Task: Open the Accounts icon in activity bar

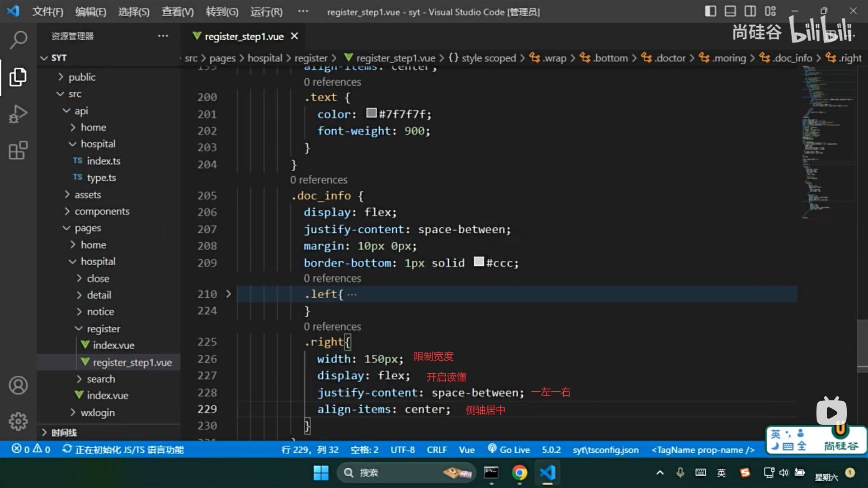Action: pyautogui.click(x=18, y=385)
